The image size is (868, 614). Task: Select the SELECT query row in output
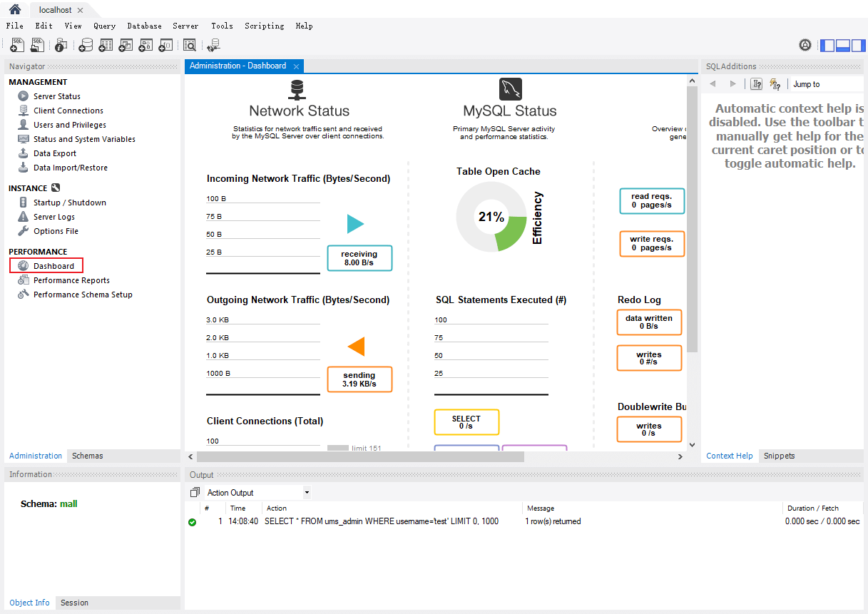click(524, 521)
